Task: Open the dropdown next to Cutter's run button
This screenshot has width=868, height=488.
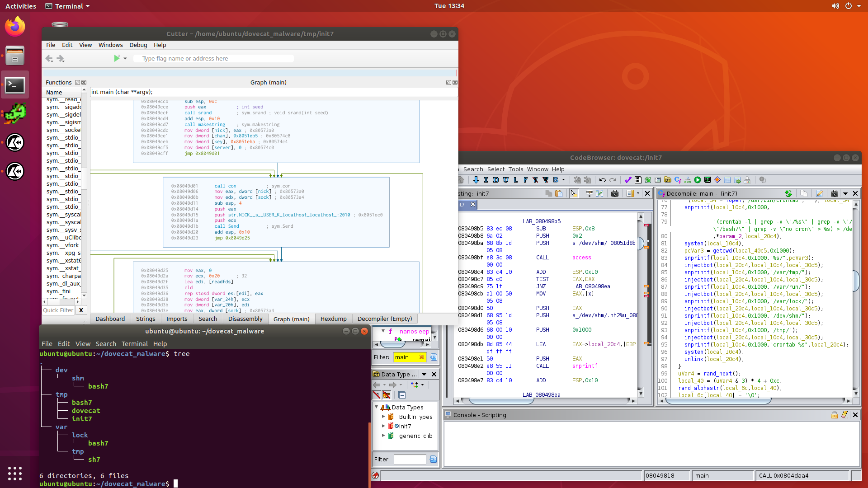Action: [x=125, y=58]
